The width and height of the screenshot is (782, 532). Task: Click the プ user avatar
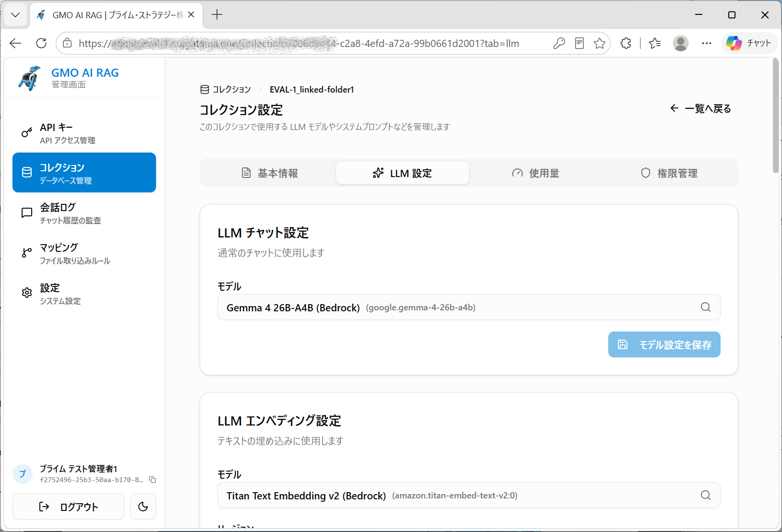pyautogui.click(x=23, y=474)
